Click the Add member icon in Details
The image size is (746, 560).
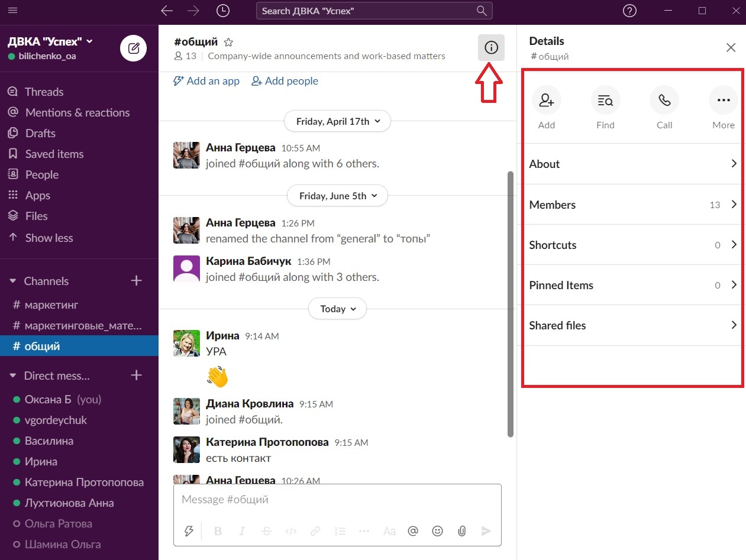coord(547,101)
